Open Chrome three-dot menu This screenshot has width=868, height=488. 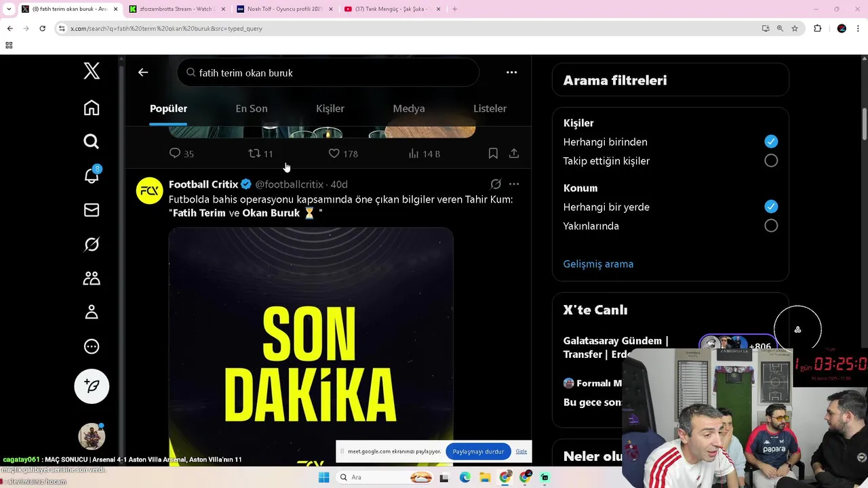(859, 28)
